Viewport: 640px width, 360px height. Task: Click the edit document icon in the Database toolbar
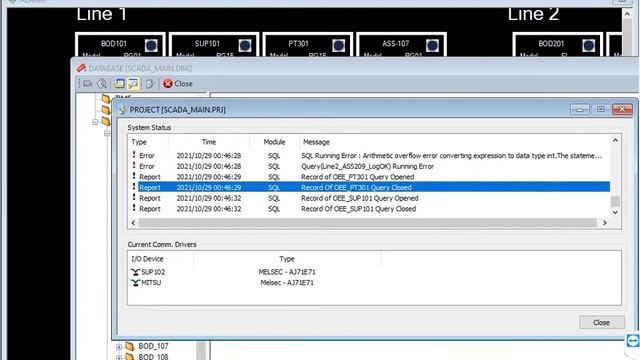coord(151,84)
